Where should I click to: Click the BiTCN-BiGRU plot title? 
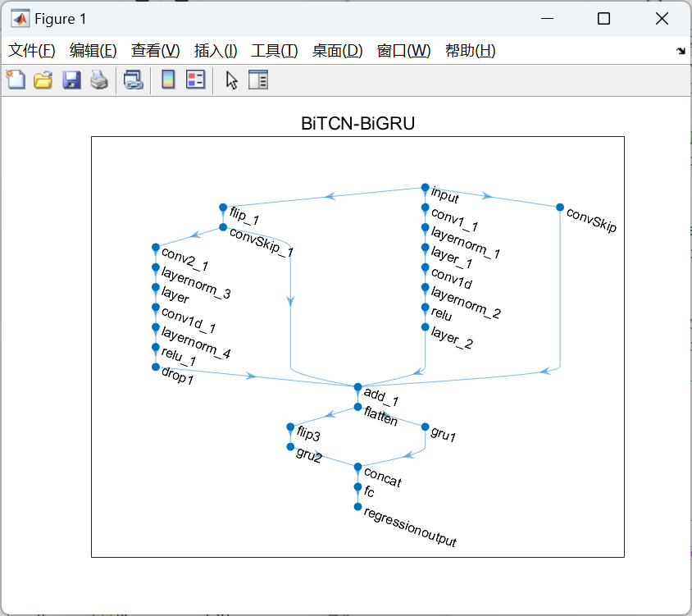[x=358, y=123]
